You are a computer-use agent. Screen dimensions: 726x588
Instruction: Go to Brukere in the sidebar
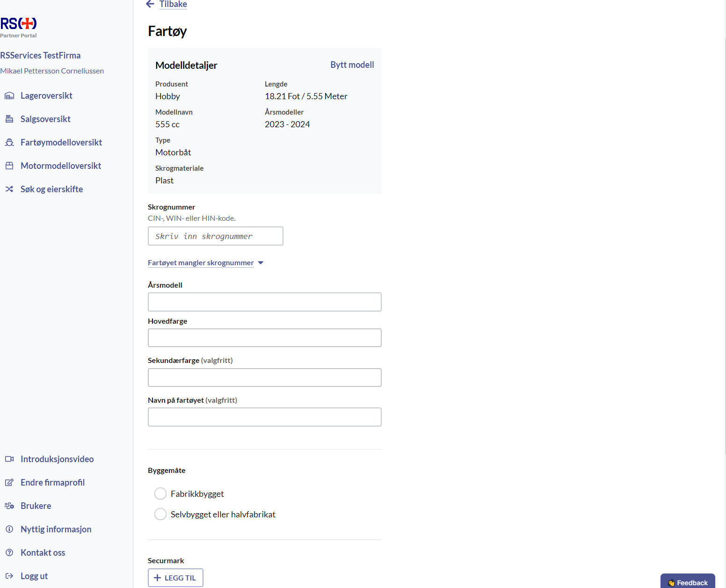[x=36, y=506]
